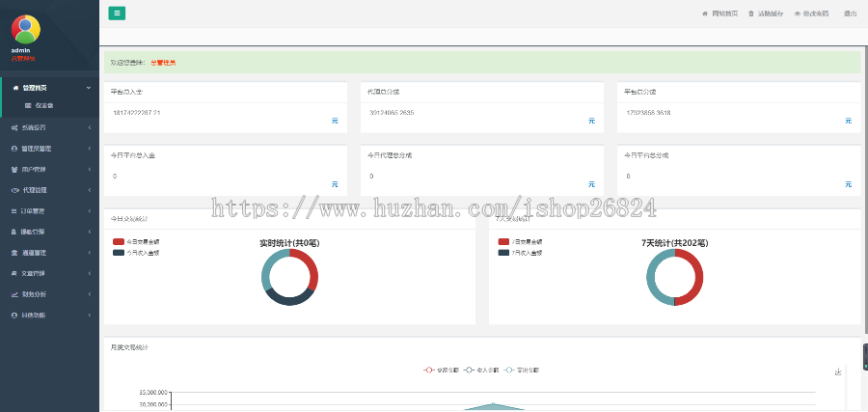Click the list icon beside 订单管理
This screenshot has width=868, height=412.
tap(14, 211)
